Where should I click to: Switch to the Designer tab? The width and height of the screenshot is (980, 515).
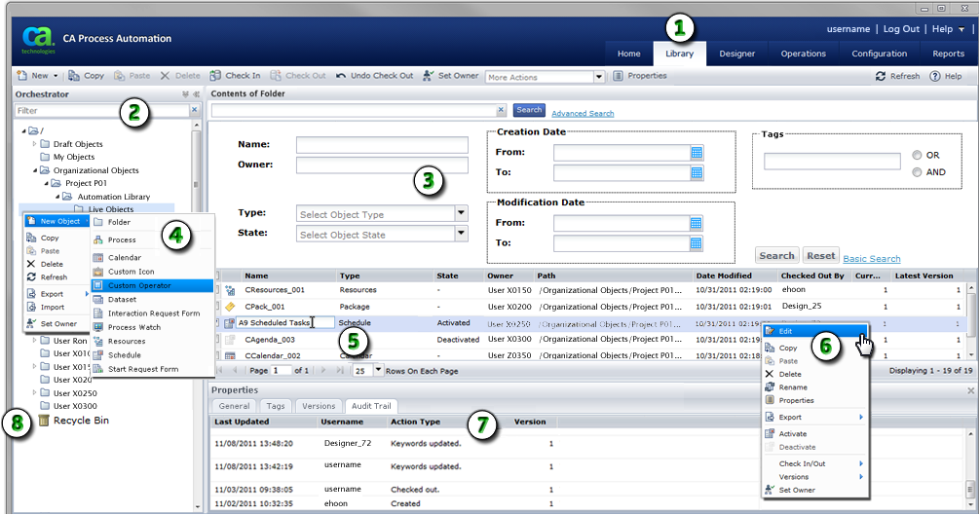tap(736, 54)
